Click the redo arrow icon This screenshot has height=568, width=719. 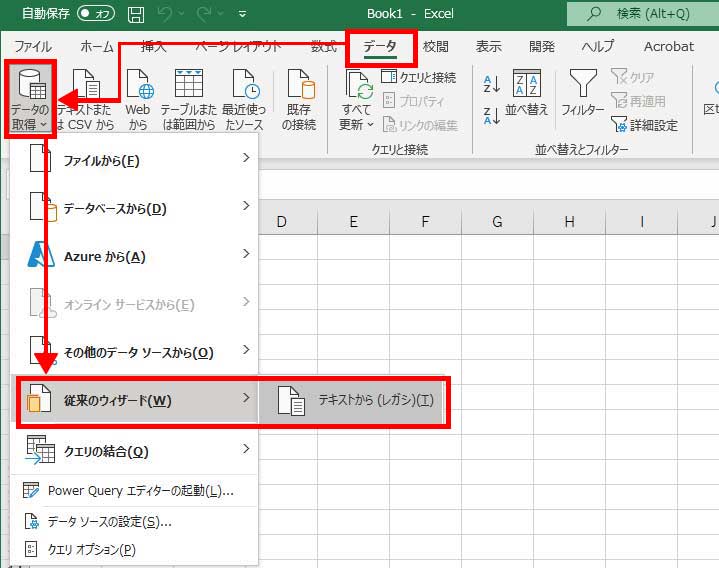204,14
